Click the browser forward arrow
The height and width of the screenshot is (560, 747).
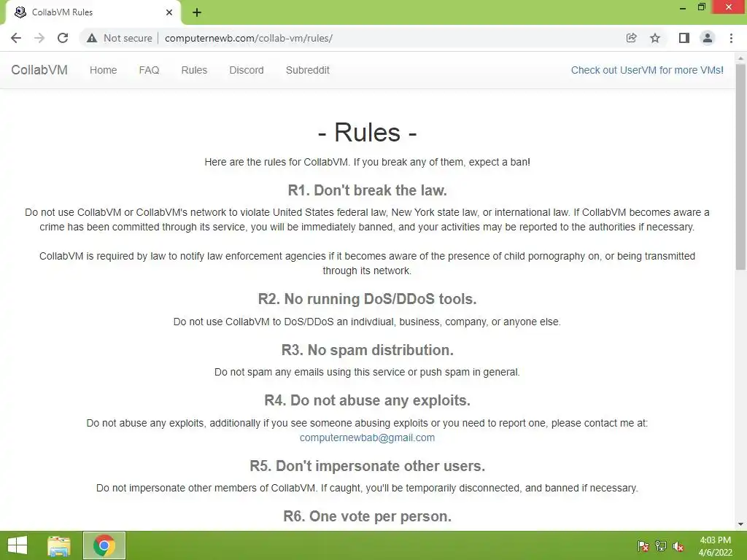click(x=39, y=38)
